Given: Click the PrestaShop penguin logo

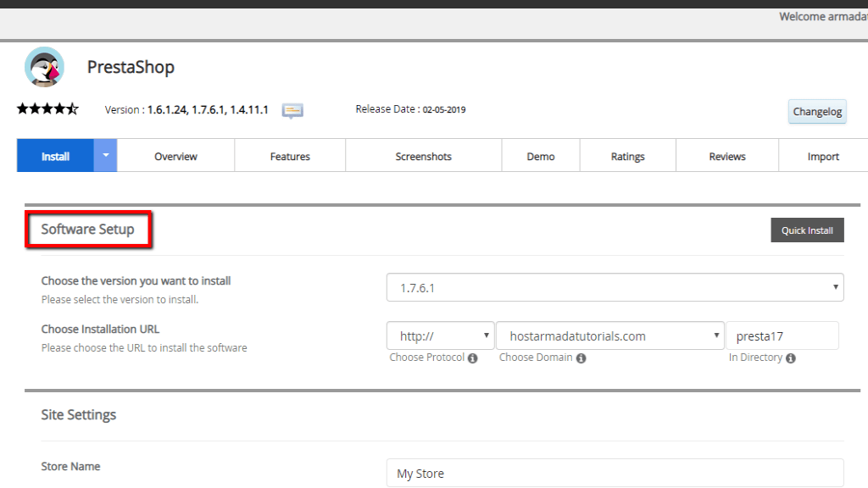Looking at the screenshot, I should tap(44, 67).
